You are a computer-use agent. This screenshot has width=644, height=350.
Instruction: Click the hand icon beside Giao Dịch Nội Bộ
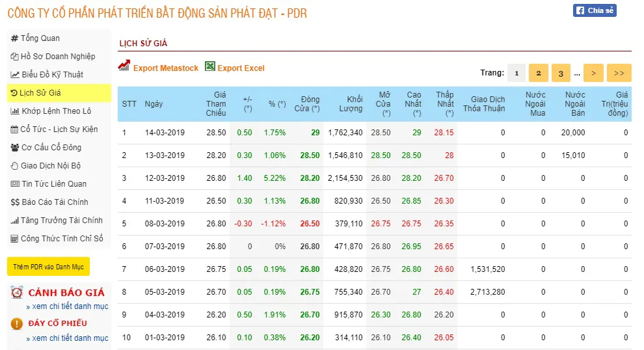pyautogui.click(x=14, y=166)
